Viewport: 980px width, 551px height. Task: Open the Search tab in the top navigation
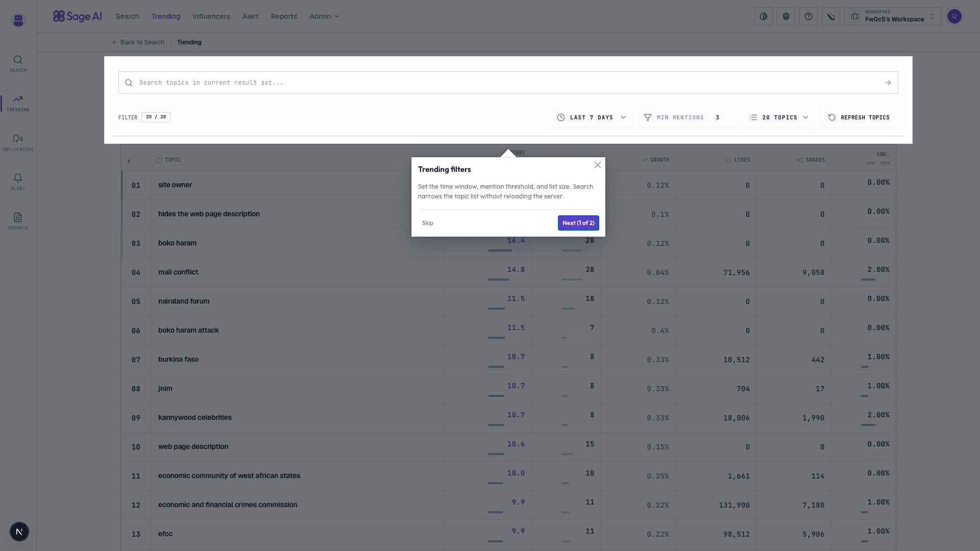[127, 16]
